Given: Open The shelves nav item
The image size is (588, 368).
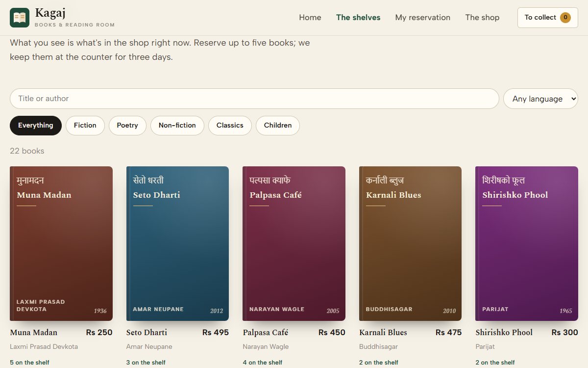Looking at the screenshot, I should point(358,18).
